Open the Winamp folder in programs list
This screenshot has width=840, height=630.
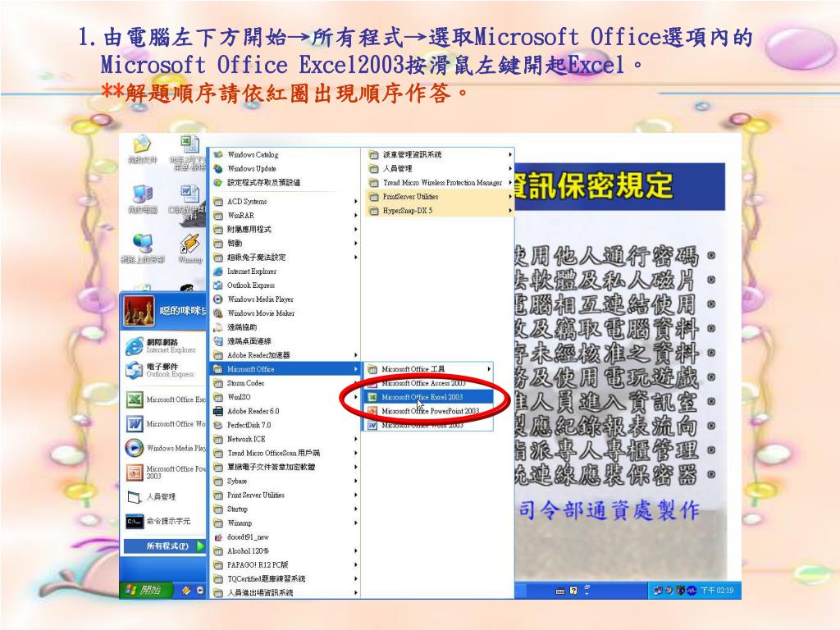(285, 523)
